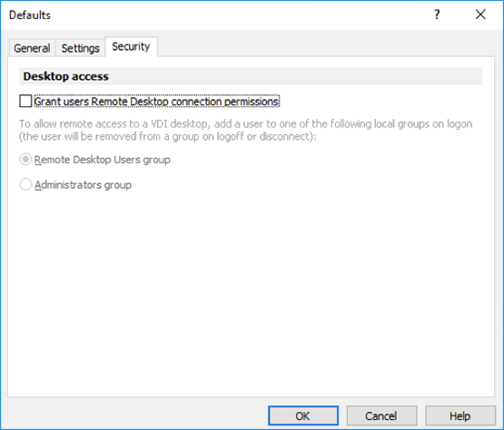Viewport: 504px width, 430px height.
Task: Click the question mark help icon
Action: pyautogui.click(x=437, y=15)
